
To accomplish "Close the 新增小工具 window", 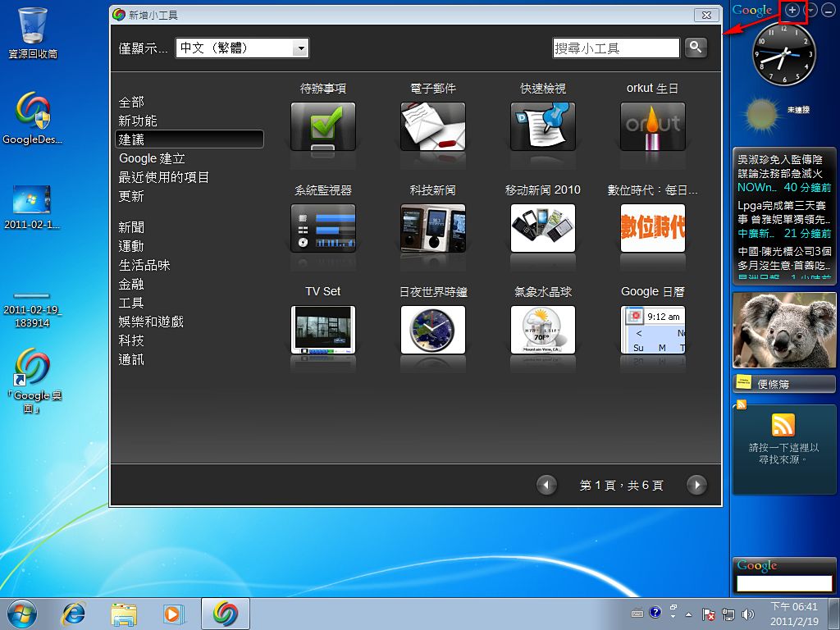I will click(x=706, y=15).
